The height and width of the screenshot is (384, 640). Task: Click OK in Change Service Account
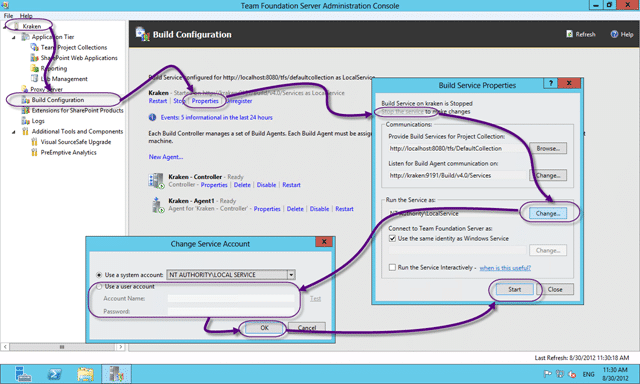(x=264, y=328)
